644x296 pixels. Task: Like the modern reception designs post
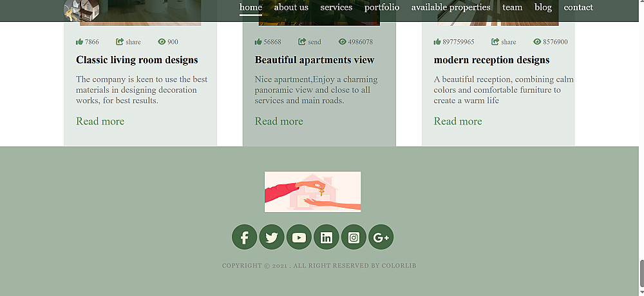pos(437,41)
